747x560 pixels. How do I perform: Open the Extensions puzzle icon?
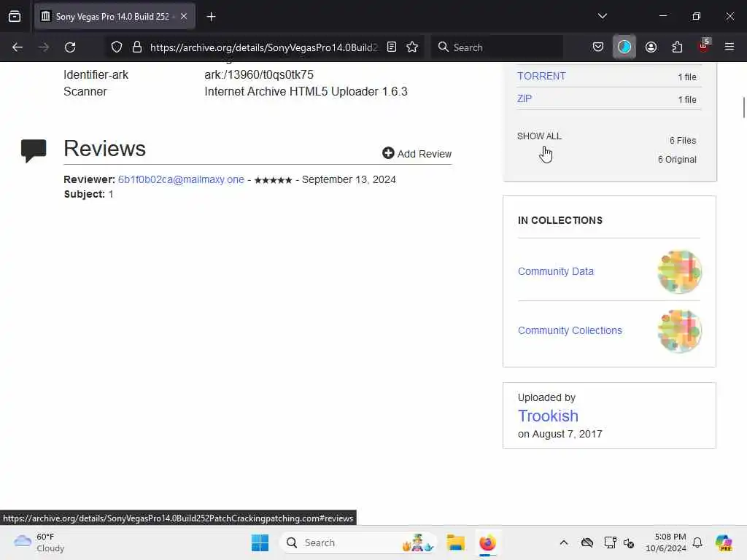tap(677, 47)
